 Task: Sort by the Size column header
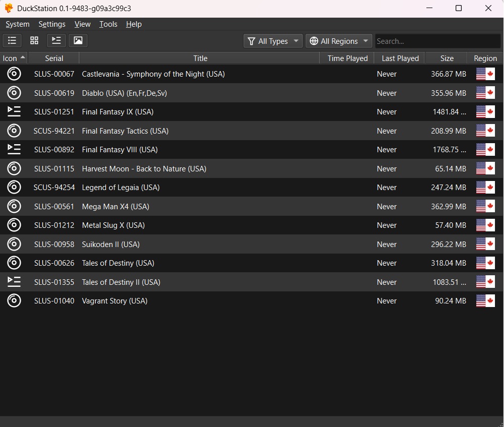point(447,58)
